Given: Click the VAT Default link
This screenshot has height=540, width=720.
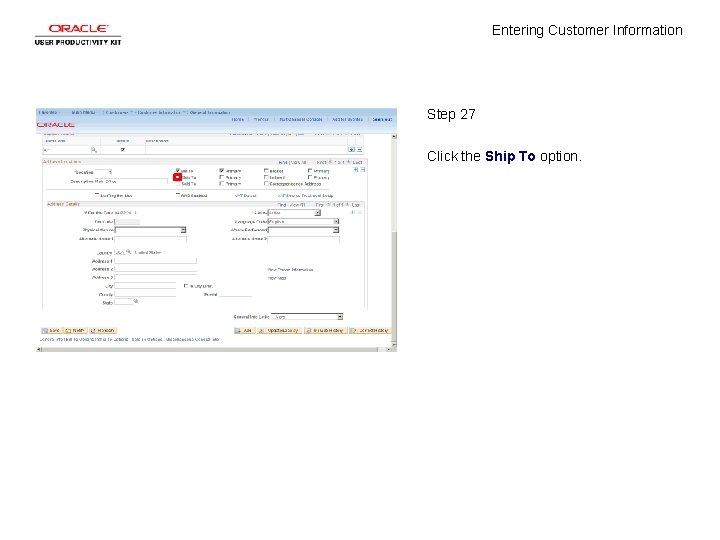Looking at the screenshot, I should (x=245, y=196).
